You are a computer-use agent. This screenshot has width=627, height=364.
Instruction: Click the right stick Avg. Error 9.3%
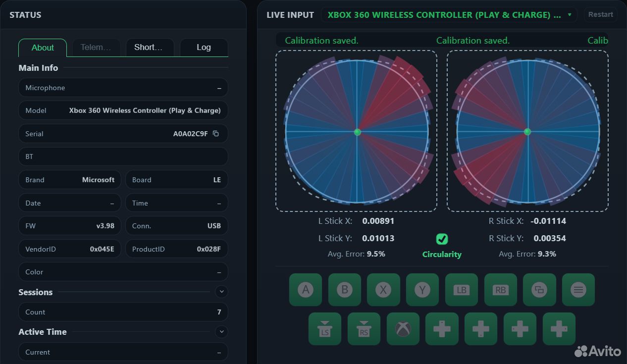(x=527, y=254)
